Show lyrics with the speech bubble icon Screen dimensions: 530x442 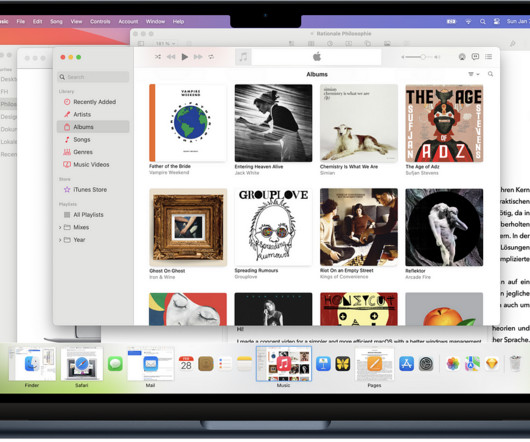tap(475, 56)
